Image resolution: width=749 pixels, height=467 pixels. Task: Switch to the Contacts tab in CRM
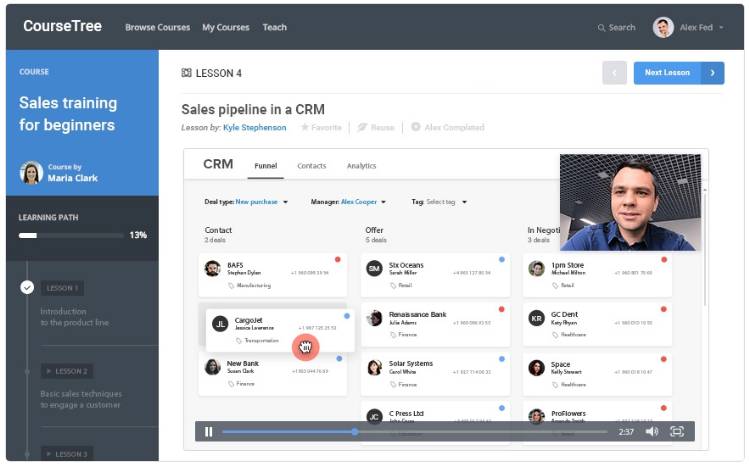[x=312, y=166]
